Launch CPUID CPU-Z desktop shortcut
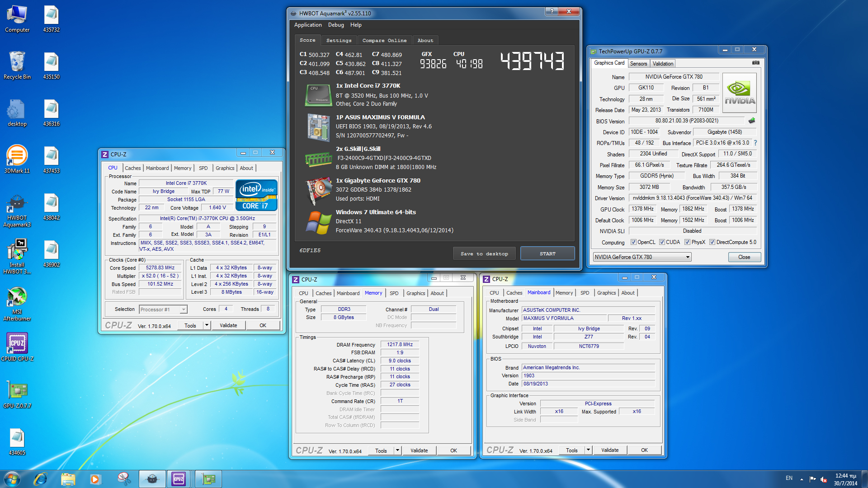Viewport: 868px width, 488px height. (17, 347)
